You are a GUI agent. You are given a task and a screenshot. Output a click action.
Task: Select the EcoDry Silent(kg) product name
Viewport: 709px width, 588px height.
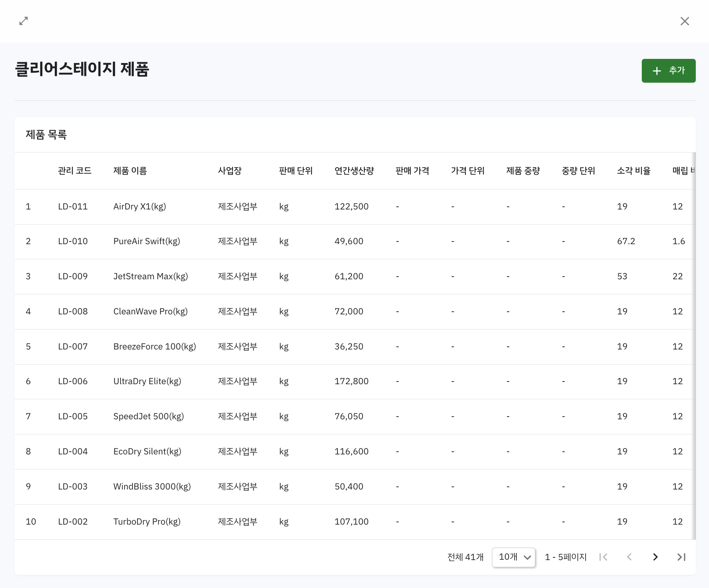pos(147,452)
